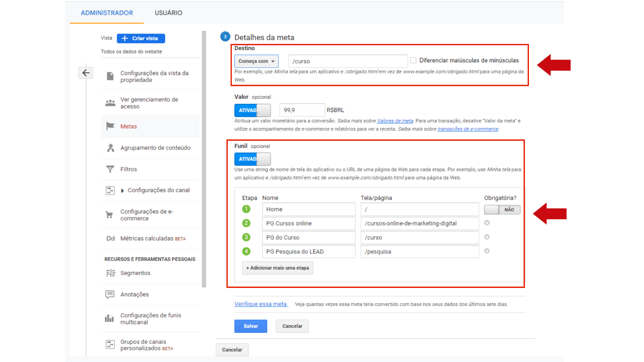Remove funnel step PG Cursos online
Viewport: 644px width, 362px height.
[x=487, y=223]
